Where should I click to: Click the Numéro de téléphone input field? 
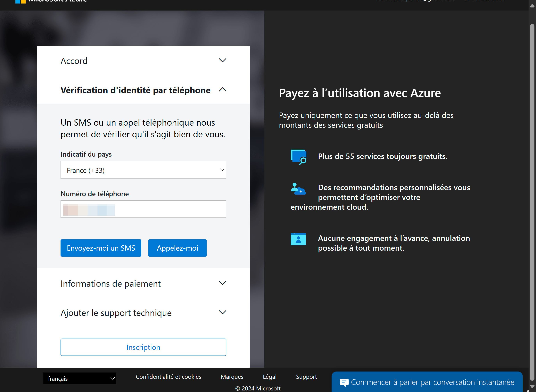[x=143, y=209]
